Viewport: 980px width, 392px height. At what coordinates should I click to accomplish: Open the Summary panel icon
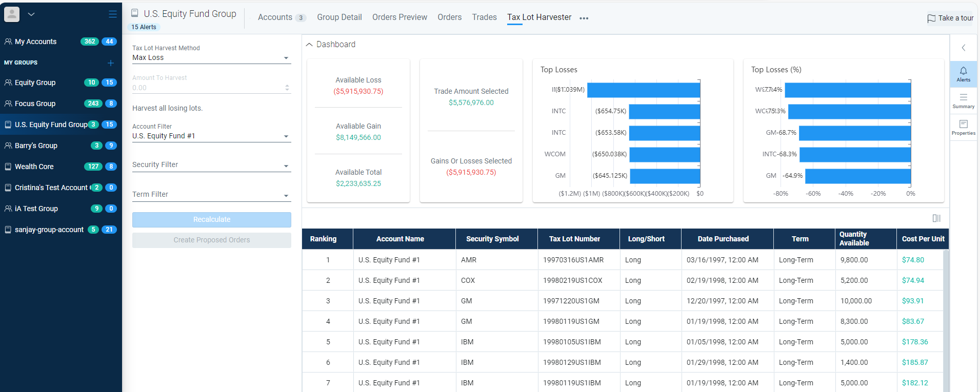[x=964, y=101]
